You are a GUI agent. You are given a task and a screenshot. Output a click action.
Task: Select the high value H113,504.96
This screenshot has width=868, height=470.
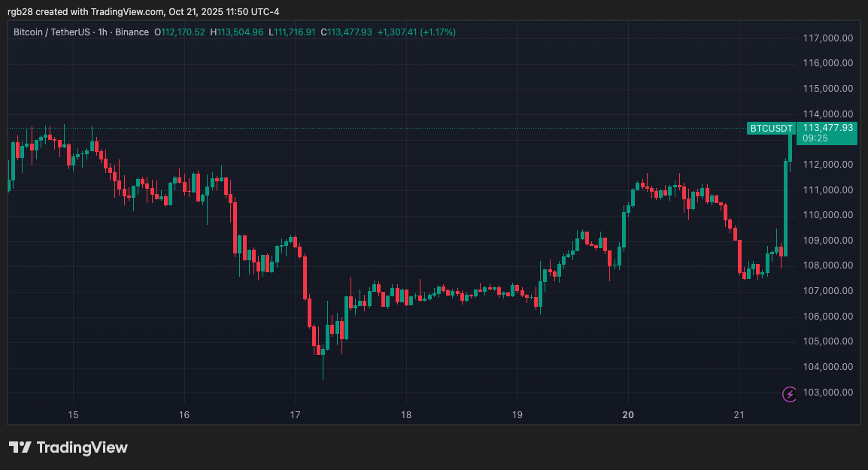point(236,32)
